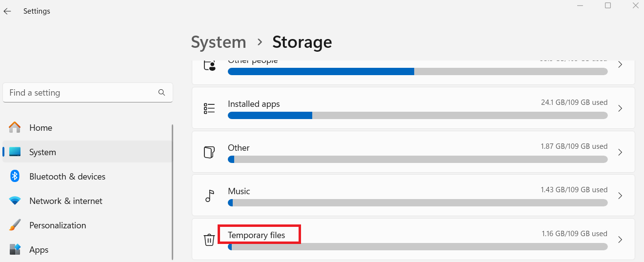644x262 pixels.
Task: Open the System sidebar item
Action: click(42, 152)
